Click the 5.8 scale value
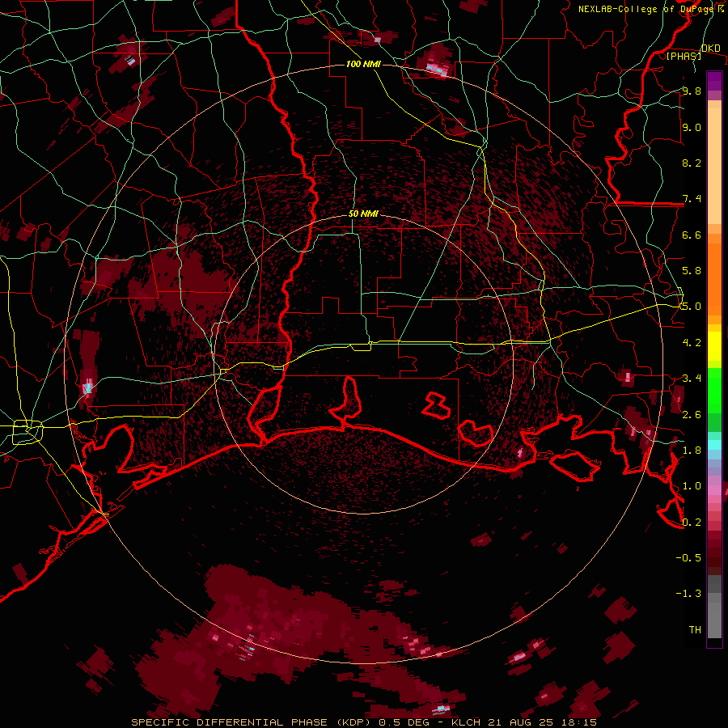The width and height of the screenshot is (728, 728). tap(692, 271)
